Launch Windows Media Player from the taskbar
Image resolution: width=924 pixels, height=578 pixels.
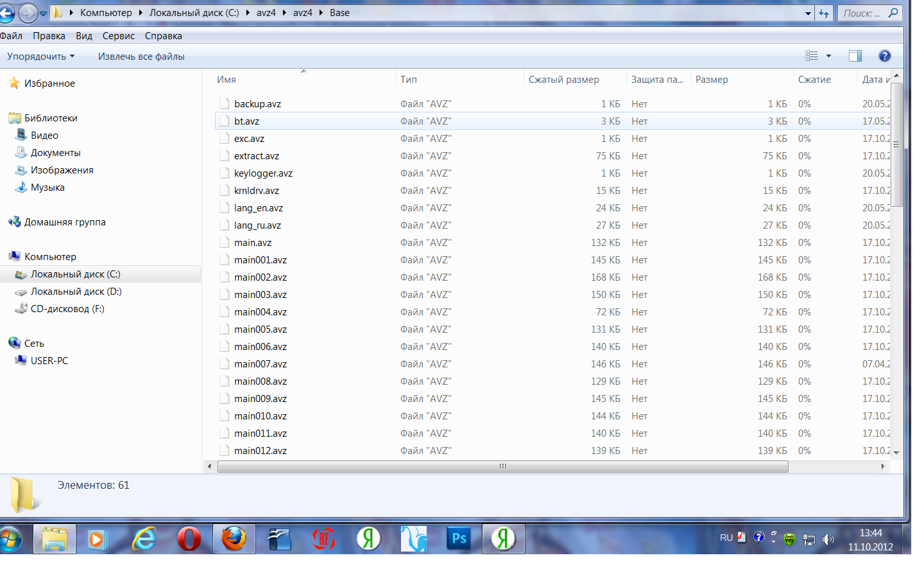[x=99, y=539]
